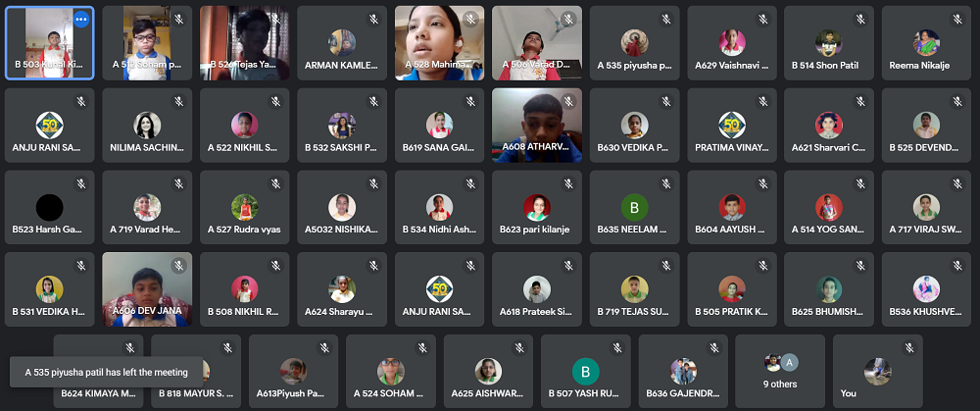This screenshot has height=411, width=980.
Task: Select the A 528 Mahima video tile
Action: pyautogui.click(x=439, y=43)
